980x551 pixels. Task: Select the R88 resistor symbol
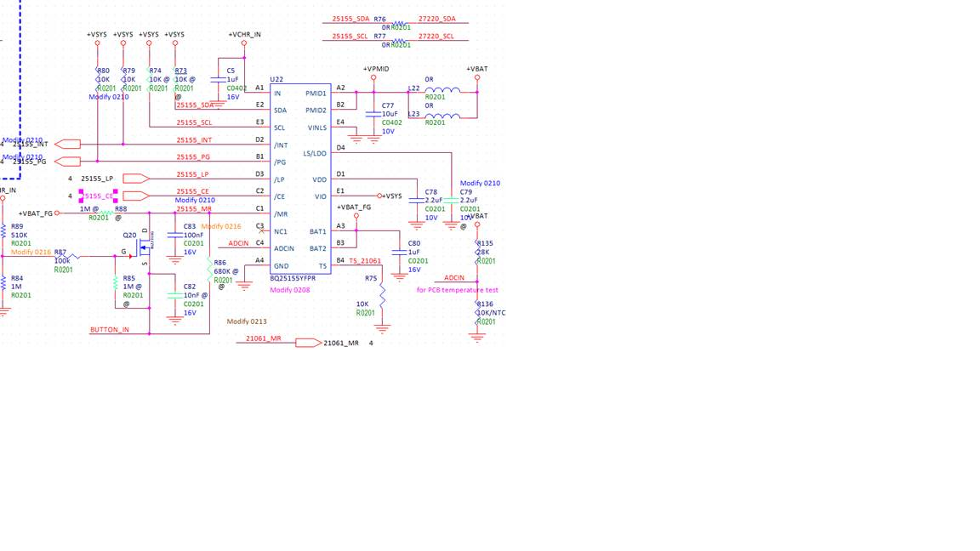pos(107,213)
